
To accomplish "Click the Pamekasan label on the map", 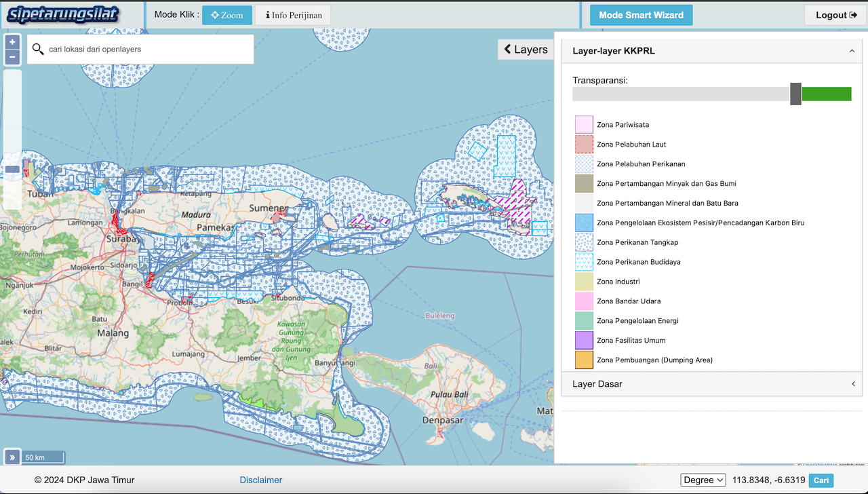I will click(215, 227).
